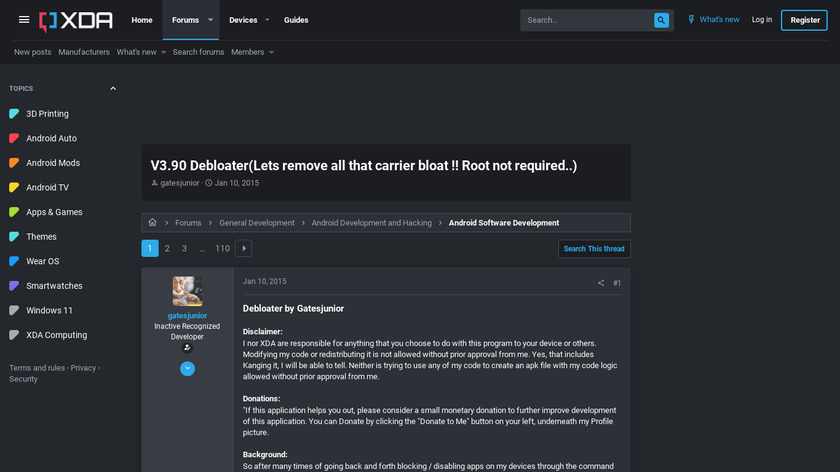
Task: Click thread author gatesjunior under title
Action: (179, 183)
